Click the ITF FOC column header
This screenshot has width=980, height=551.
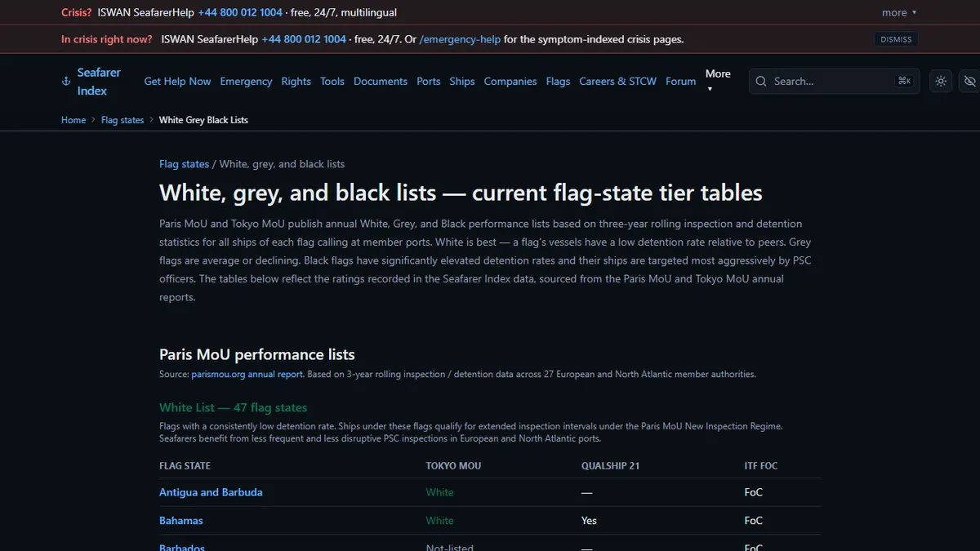pos(760,465)
